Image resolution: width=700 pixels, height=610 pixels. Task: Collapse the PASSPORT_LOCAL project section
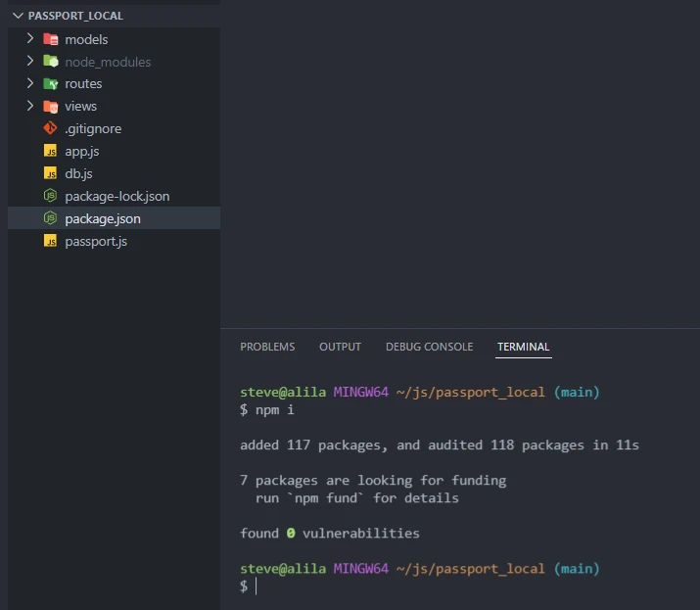[x=18, y=16]
